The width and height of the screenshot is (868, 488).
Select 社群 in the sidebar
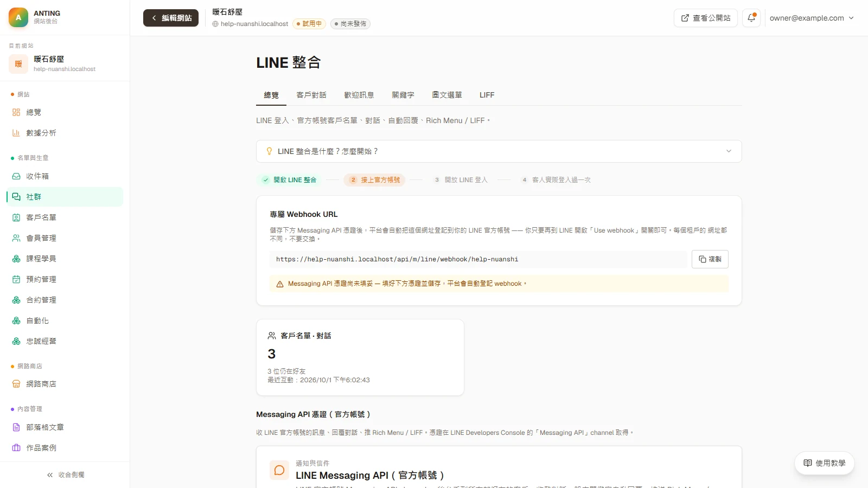[65, 197]
